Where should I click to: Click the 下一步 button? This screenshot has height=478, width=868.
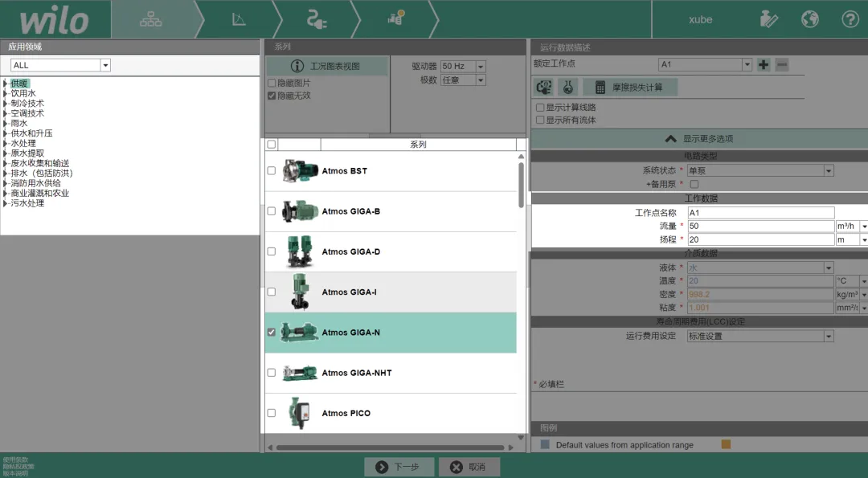[399, 467]
